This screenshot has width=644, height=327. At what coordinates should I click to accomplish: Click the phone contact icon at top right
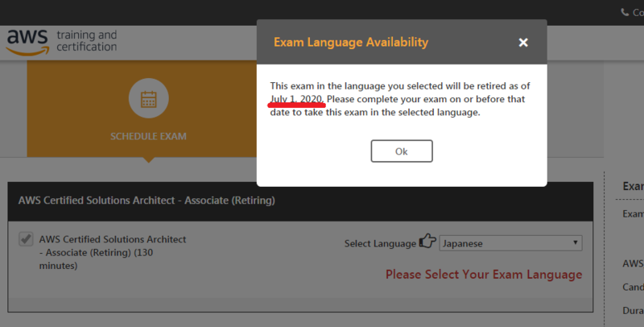625,12
